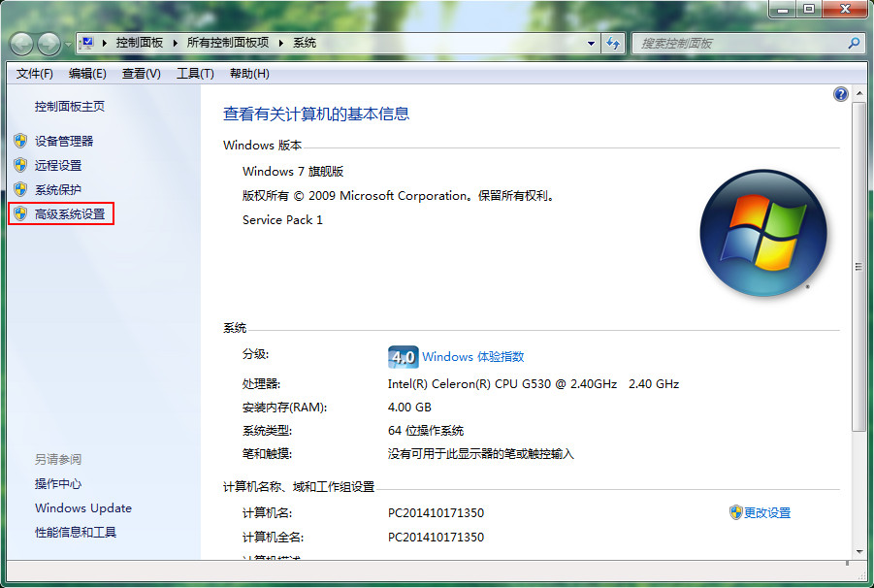Click the shield icon beside 设备管理器

click(20, 141)
